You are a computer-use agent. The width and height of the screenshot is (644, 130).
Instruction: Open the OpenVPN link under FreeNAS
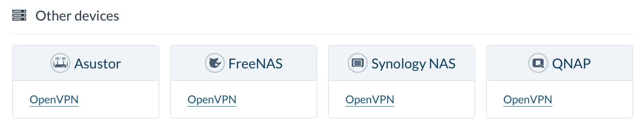coord(212,100)
